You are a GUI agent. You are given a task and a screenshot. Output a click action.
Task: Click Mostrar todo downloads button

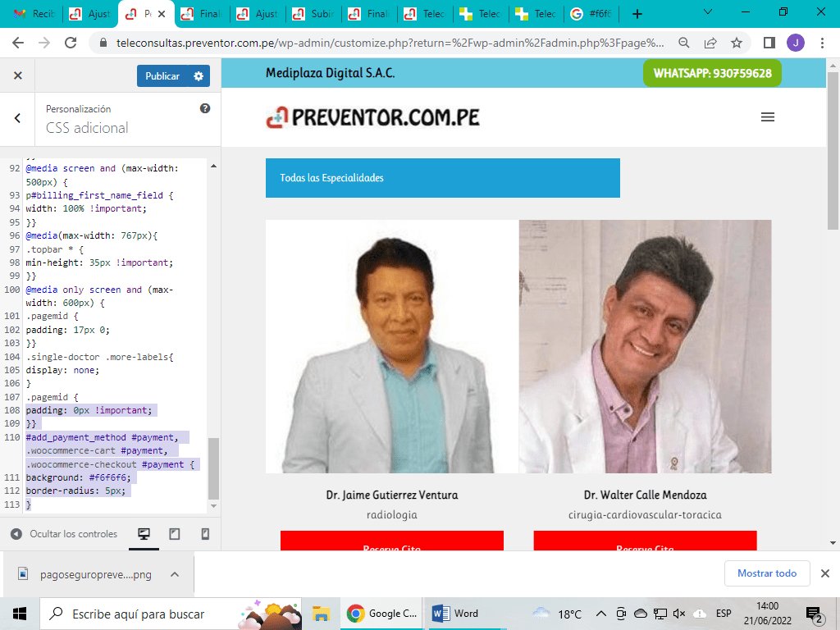(x=767, y=573)
